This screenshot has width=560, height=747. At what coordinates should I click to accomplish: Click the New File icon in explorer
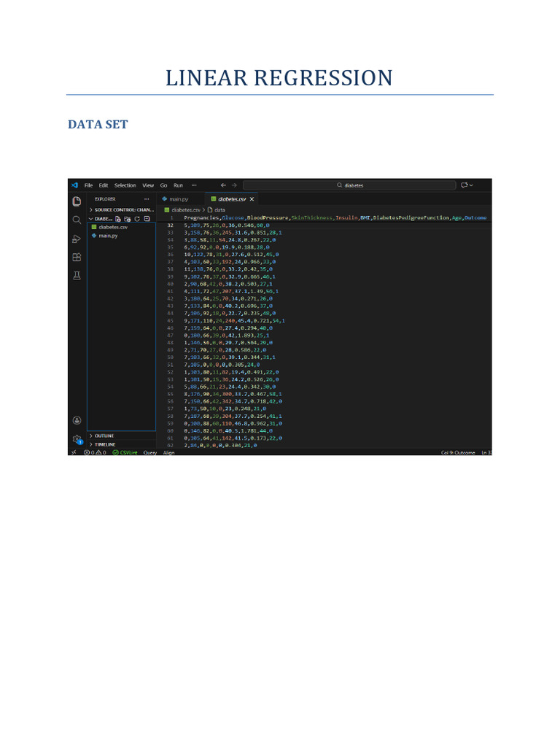click(118, 219)
